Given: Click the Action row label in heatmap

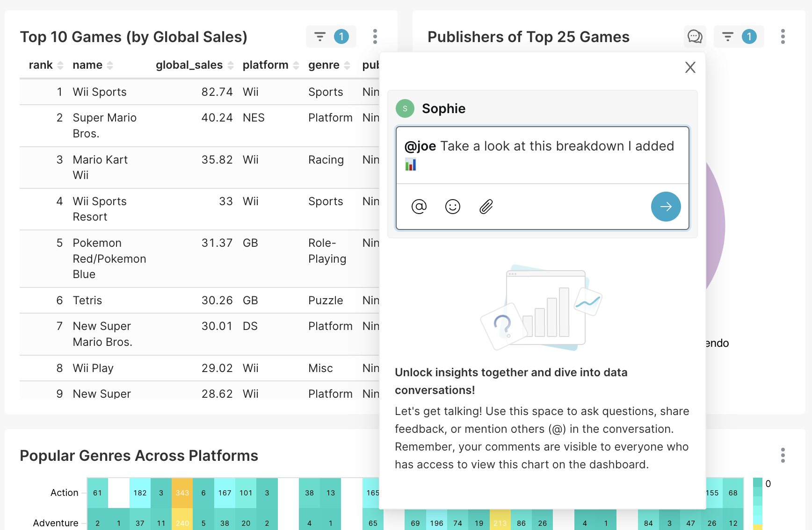Looking at the screenshot, I should pos(65,493).
